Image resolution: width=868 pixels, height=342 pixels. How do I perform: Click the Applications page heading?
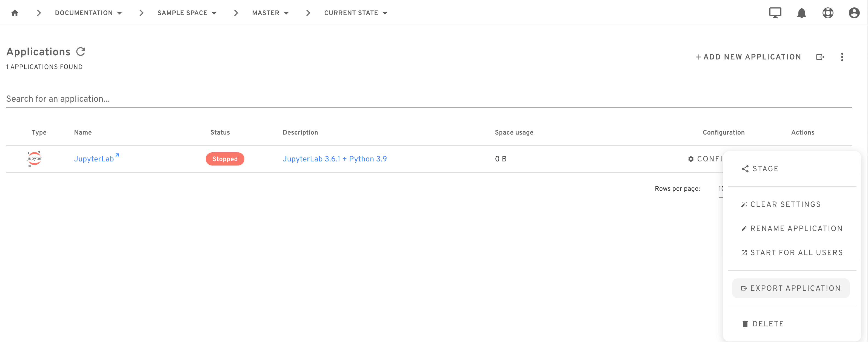point(38,52)
